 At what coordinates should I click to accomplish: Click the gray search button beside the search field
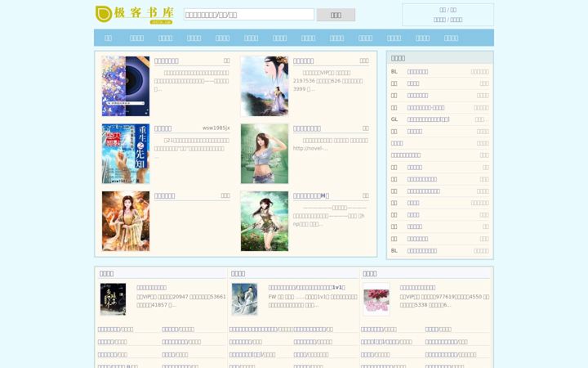[336, 15]
